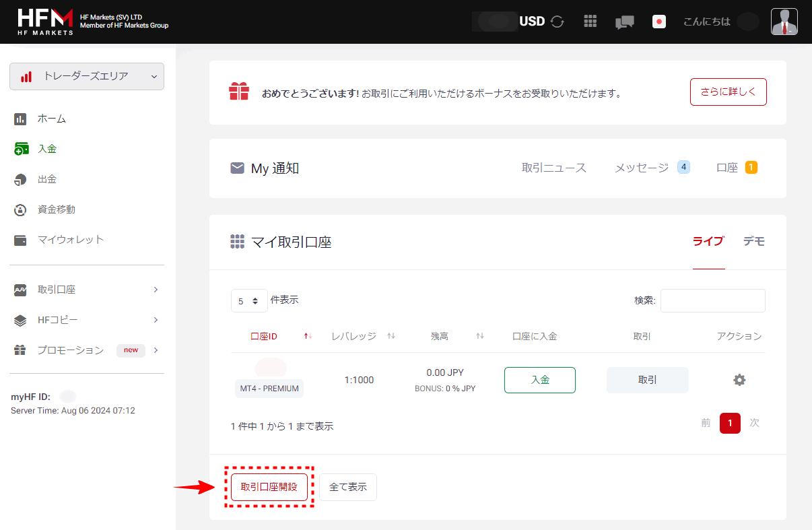
Task: Focus the 検索 search field
Action: (713, 300)
